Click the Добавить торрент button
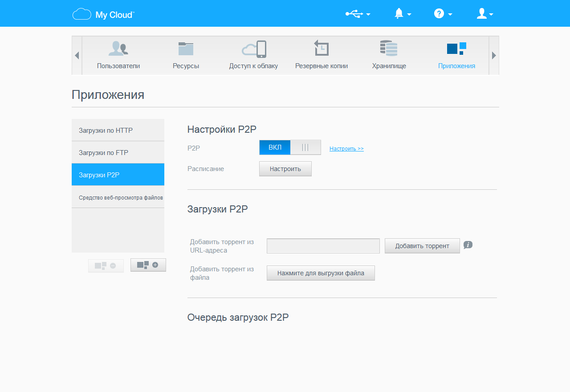 [x=422, y=246]
